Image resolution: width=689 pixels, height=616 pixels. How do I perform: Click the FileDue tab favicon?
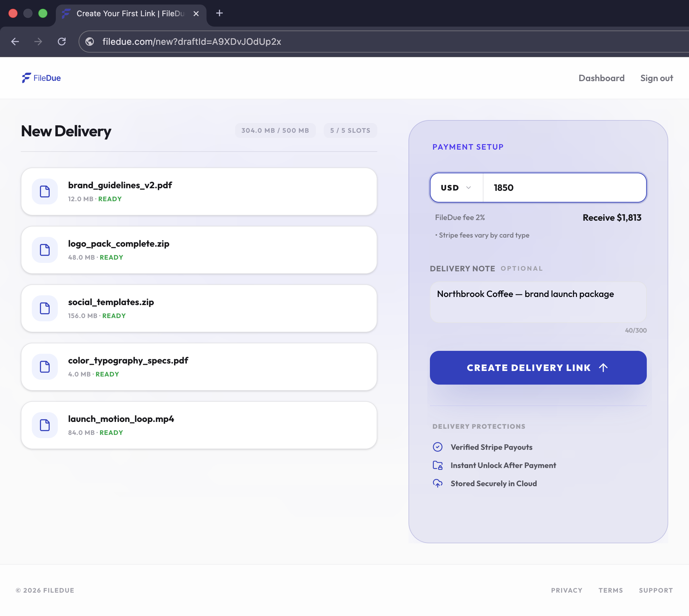[x=66, y=14]
